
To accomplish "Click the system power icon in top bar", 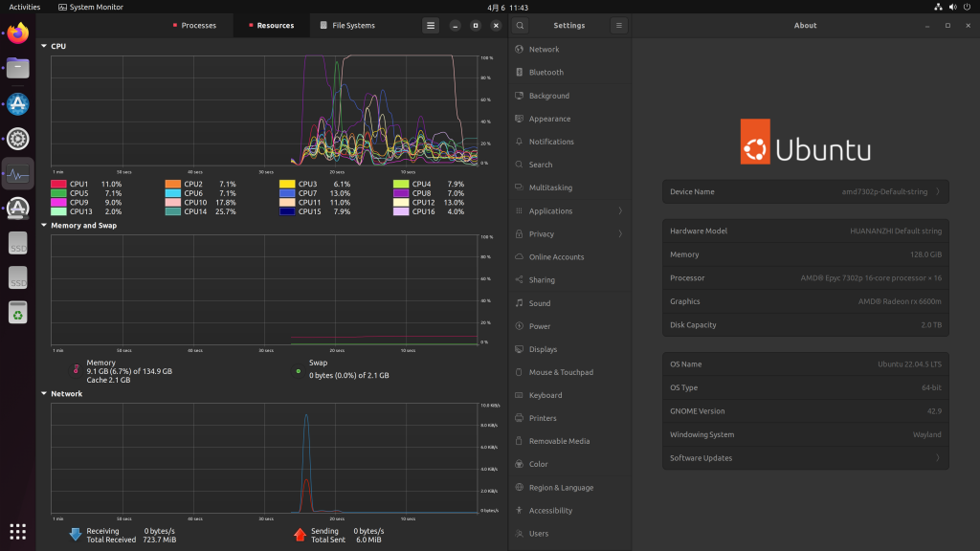I will [966, 7].
